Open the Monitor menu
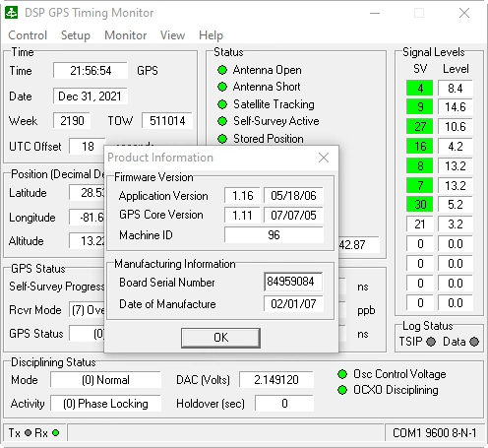Image resolution: width=488 pixels, height=448 pixels. pyautogui.click(x=126, y=35)
